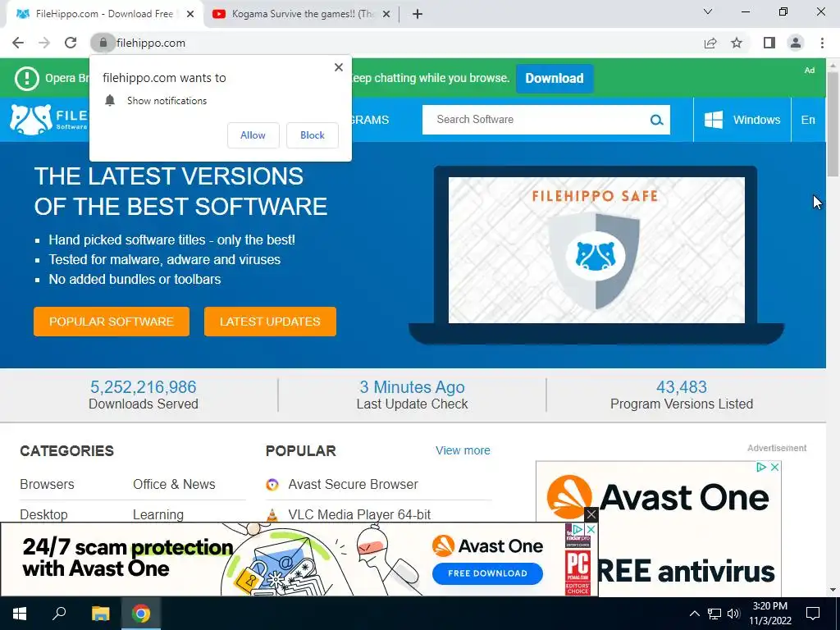The height and width of the screenshot is (630, 840).
Task: Close the sidebar Avast One advertisement
Action: click(774, 467)
